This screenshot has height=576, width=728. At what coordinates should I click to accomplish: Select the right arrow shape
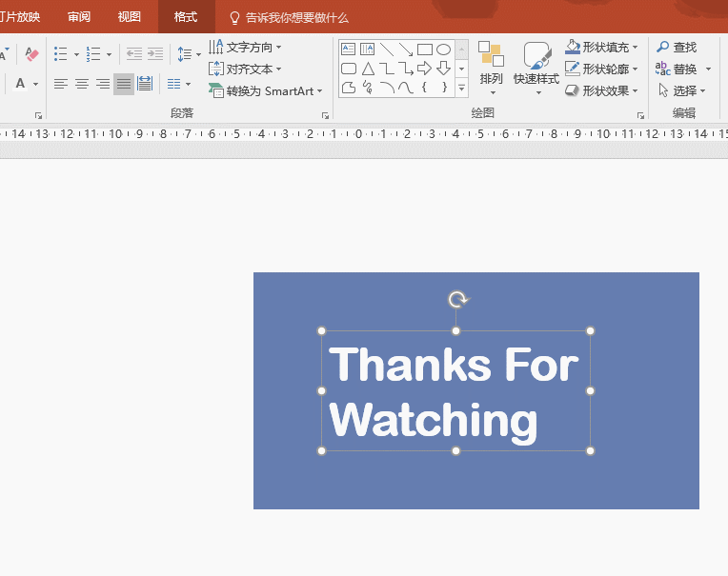tap(424, 69)
